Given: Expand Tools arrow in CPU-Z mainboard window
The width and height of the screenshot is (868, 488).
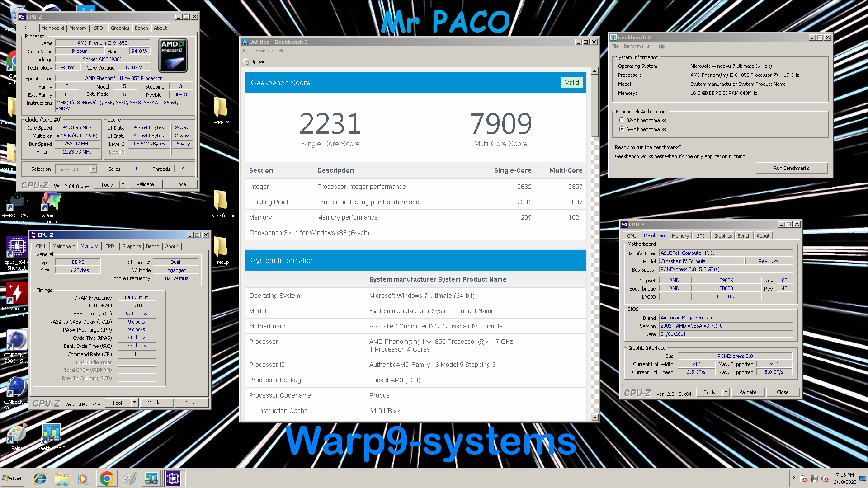Looking at the screenshot, I should point(726,392).
